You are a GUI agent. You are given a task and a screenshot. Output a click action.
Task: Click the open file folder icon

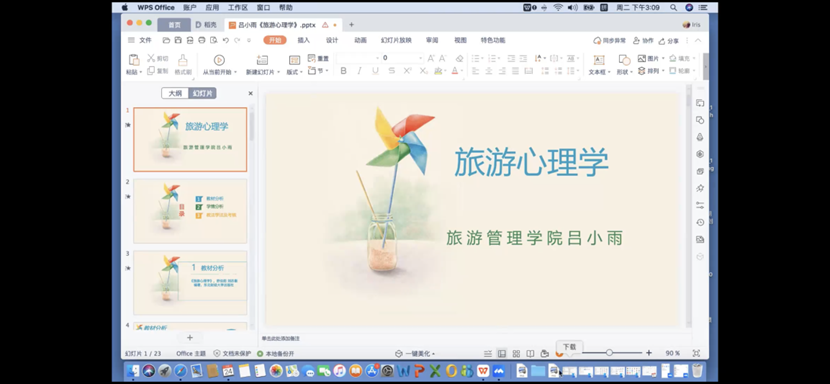(x=166, y=40)
